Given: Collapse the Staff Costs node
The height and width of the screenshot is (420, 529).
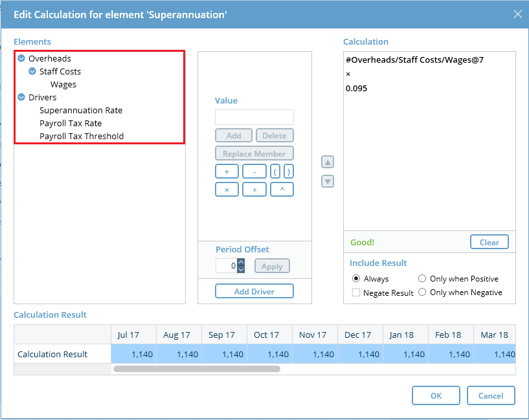Looking at the screenshot, I should (32, 72).
